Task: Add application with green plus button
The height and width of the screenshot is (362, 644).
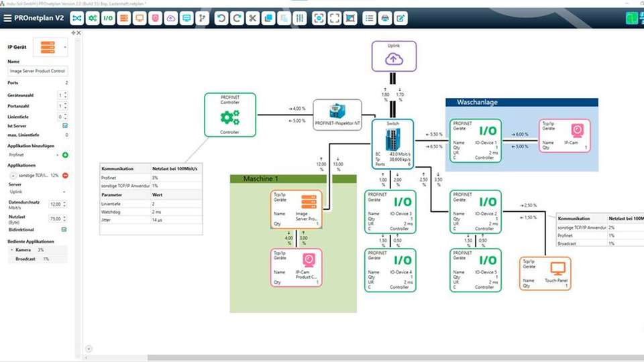Action: click(65, 155)
